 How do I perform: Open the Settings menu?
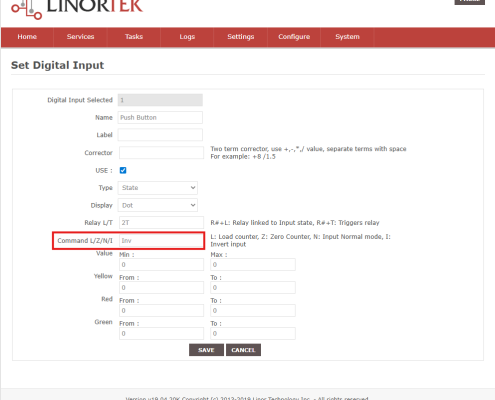241,37
